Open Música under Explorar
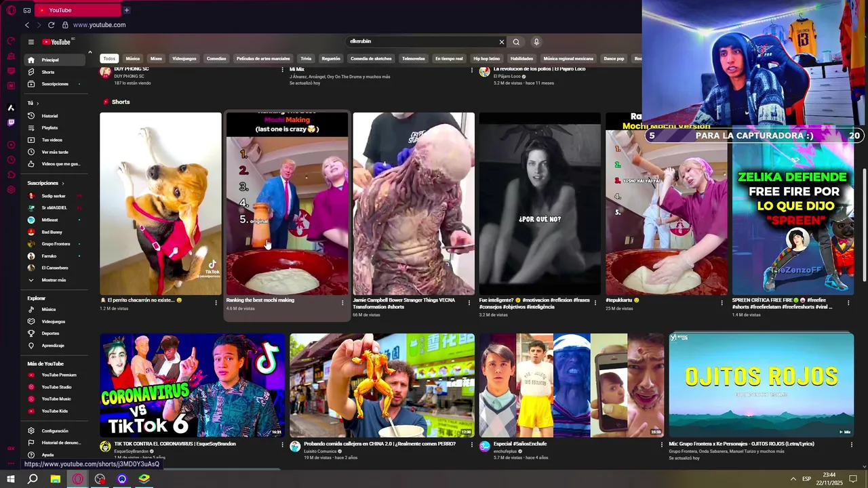Screen dimensions: 868x488 pyautogui.click(x=54, y=310)
